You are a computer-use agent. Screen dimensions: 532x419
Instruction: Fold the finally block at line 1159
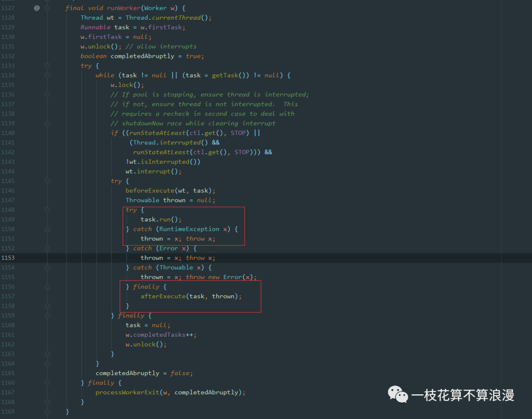pyautogui.click(x=47, y=315)
